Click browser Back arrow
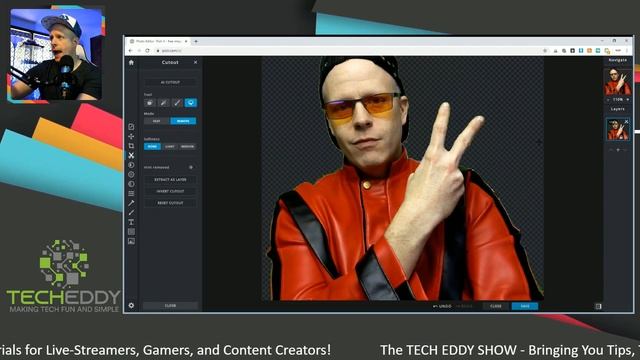The width and height of the screenshot is (640, 360). click(131, 51)
